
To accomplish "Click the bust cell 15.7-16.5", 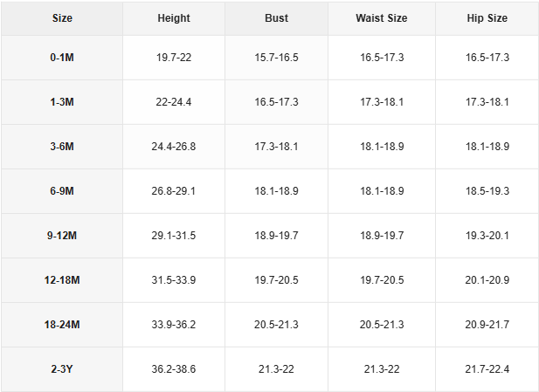I will coord(276,58).
